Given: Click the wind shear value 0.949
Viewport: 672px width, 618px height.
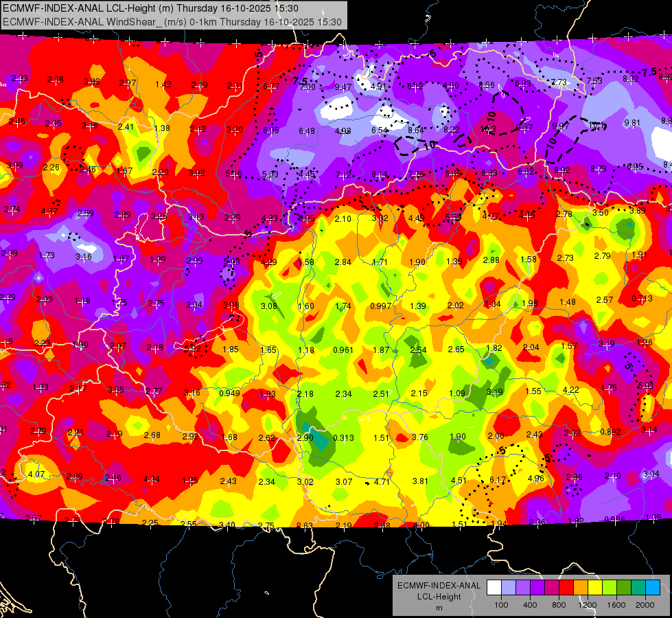Looking at the screenshot, I should pos(229,393).
